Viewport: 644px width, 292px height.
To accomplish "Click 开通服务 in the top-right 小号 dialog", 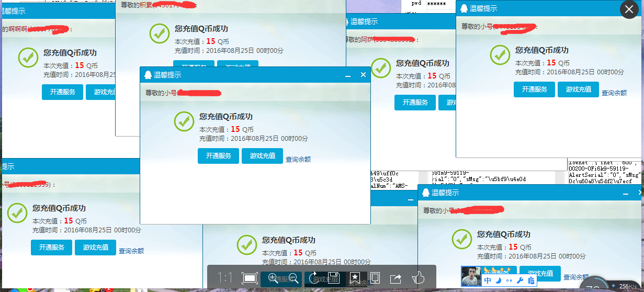I will [534, 89].
